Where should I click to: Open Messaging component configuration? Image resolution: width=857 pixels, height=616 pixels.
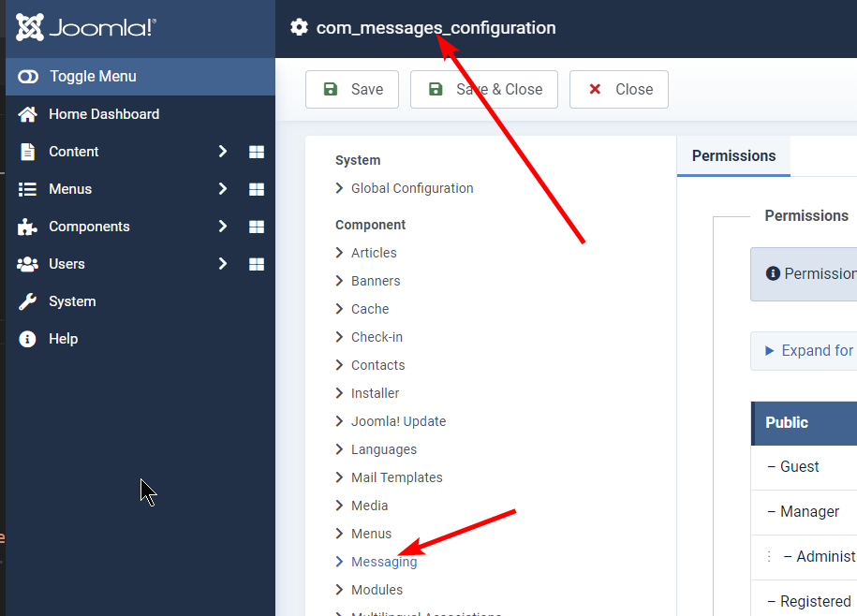pos(384,562)
